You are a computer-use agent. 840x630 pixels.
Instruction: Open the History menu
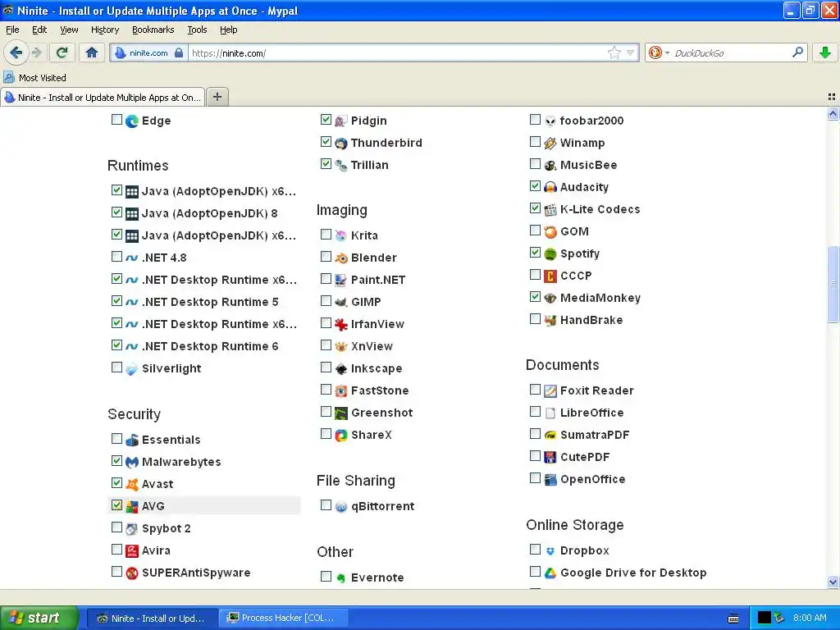105,30
